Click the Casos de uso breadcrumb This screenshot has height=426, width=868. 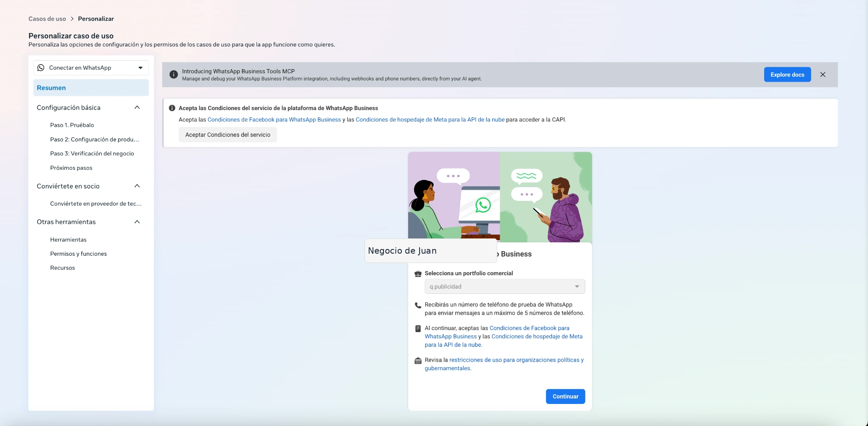click(47, 19)
